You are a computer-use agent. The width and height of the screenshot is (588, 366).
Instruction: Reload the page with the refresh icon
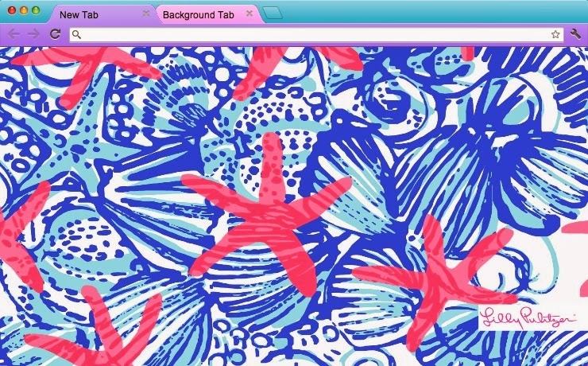pos(55,33)
